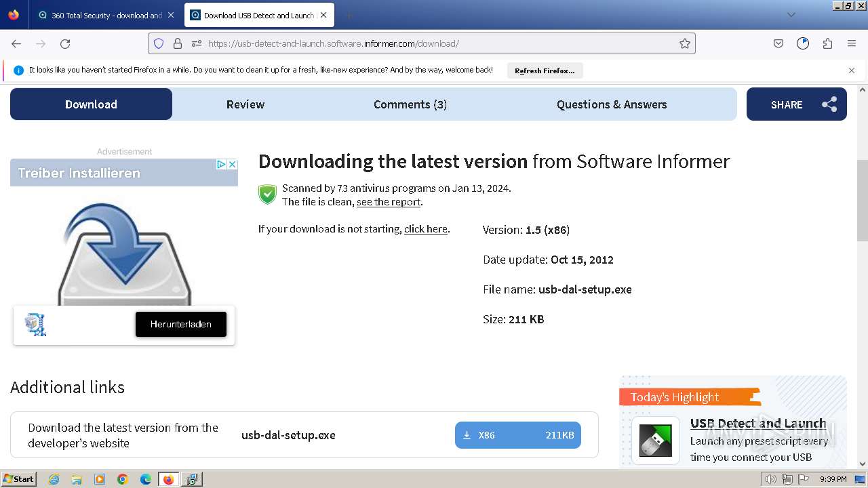868x488 pixels.
Task: Click the green antivirus shield icon
Action: click(x=268, y=195)
